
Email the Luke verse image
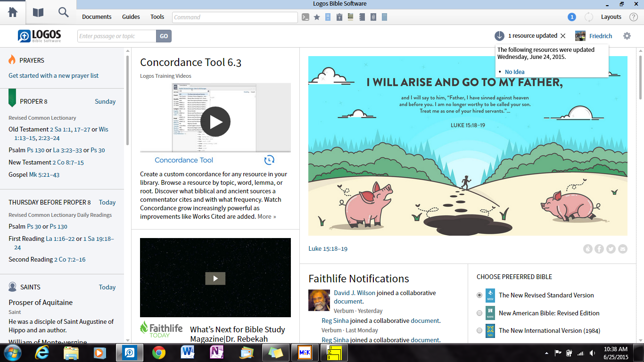click(x=623, y=249)
